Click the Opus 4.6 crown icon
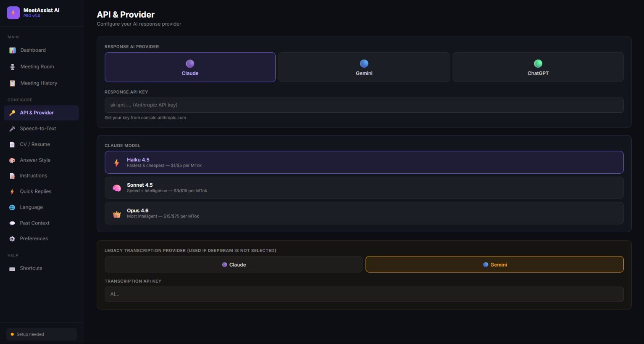 pos(117,214)
